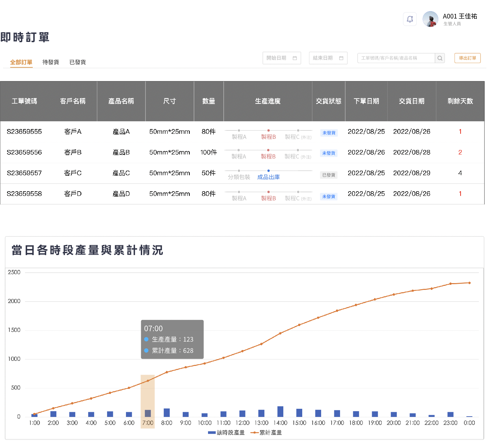Image resolution: width=491 pixels, height=448 pixels.
Task: Click the search magnifier icon
Action: coord(440,58)
